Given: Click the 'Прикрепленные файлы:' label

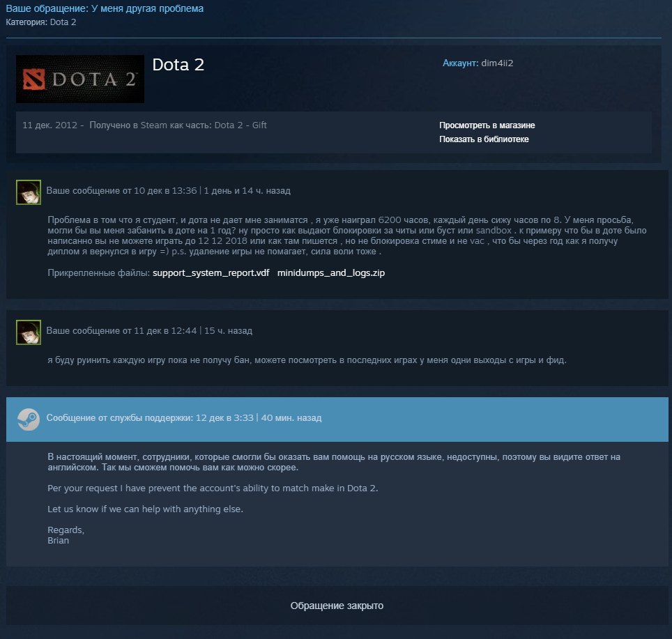Looking at the screenshot, I should 98,273.
